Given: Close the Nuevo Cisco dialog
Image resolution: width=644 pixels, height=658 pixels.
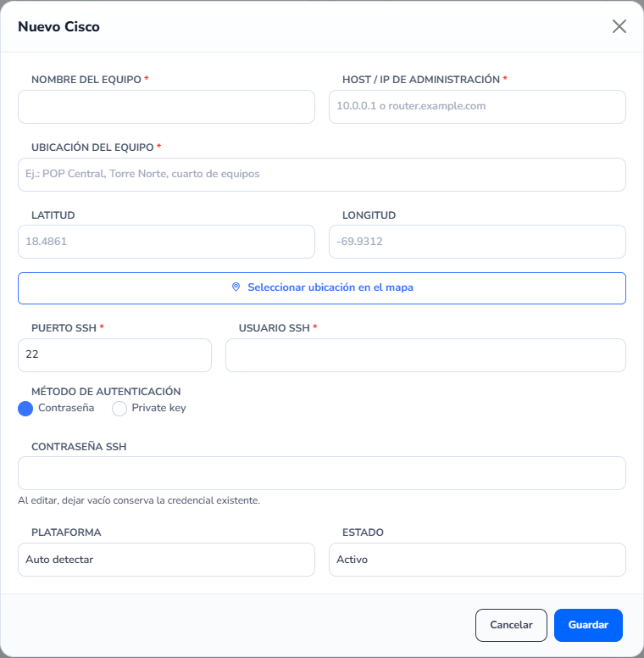Looking at the screenshot, I should point(619,26).
